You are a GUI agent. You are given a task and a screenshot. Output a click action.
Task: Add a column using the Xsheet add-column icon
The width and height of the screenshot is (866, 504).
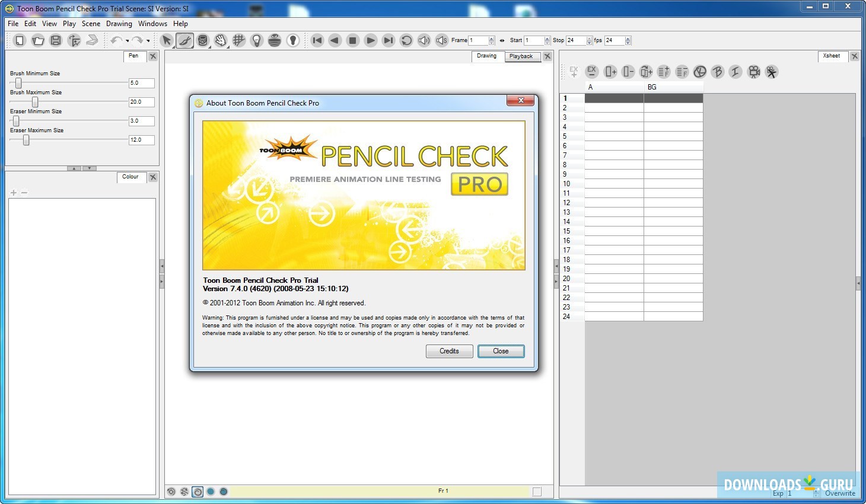click(610, 71)
